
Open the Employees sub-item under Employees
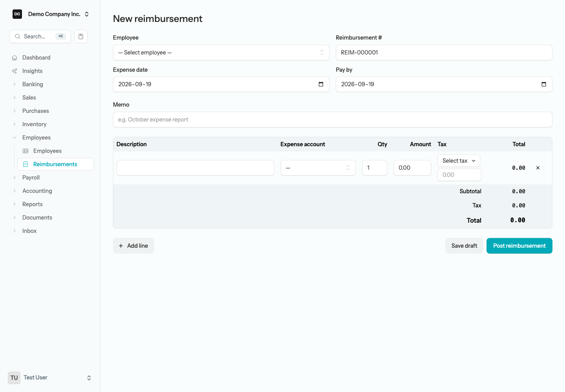pyautogui.click(x=55, y=151)
